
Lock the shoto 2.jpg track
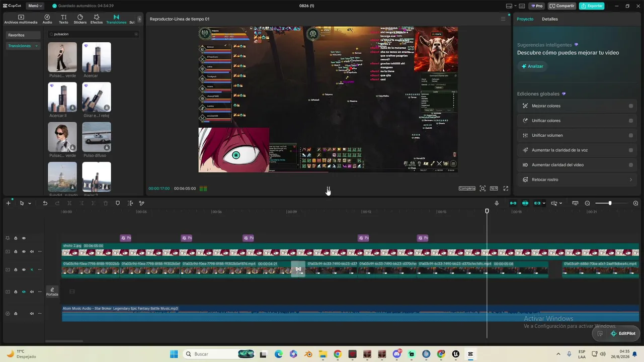(x=16, y=251)
